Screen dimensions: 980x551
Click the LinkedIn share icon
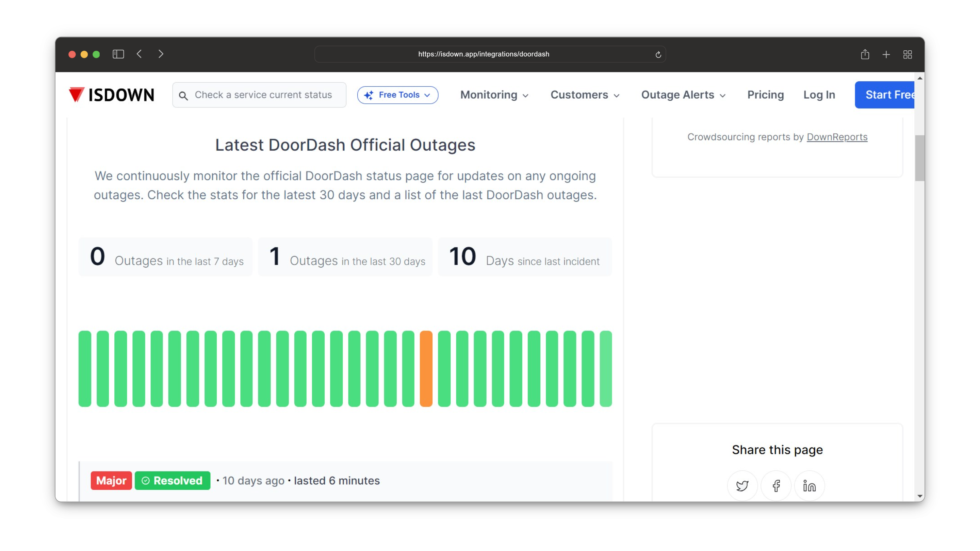point(809,486)
